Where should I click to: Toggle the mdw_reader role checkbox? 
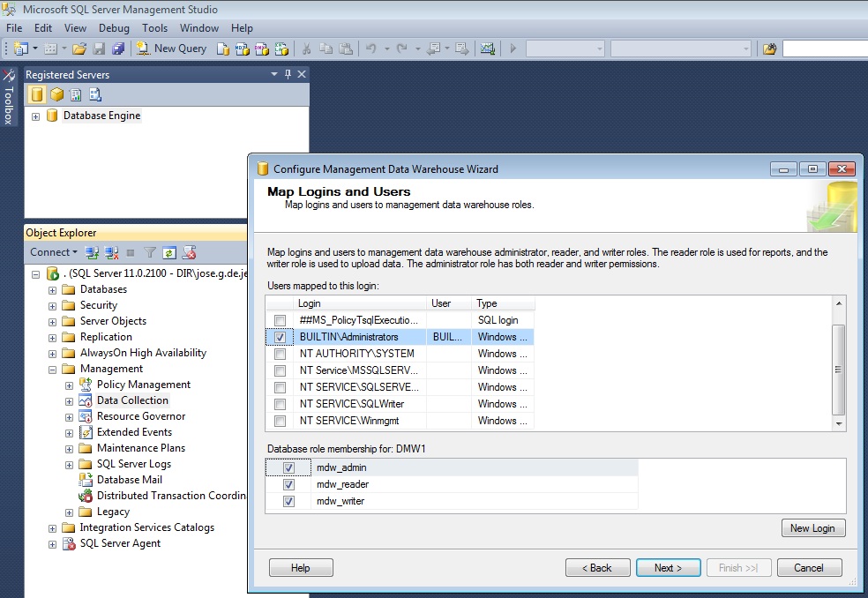click(288, 484)
